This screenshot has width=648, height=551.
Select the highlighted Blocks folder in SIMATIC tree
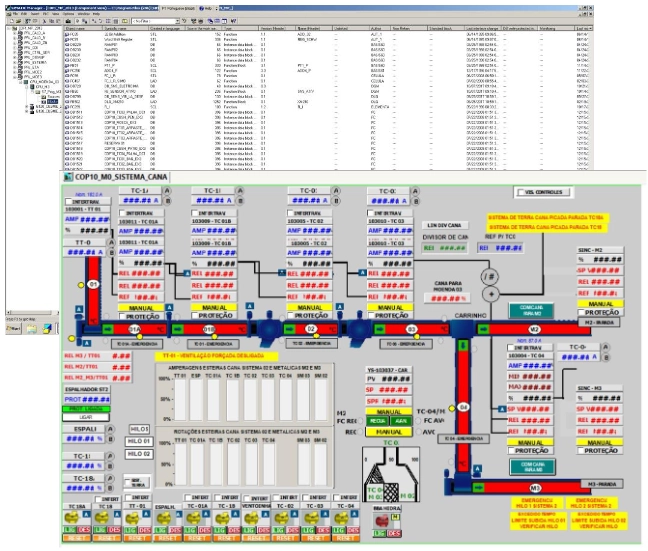[52, 101]
